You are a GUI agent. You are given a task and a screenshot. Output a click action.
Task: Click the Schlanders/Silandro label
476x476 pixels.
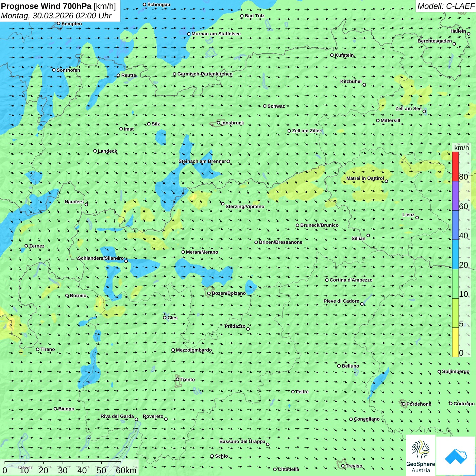[101, 258]
